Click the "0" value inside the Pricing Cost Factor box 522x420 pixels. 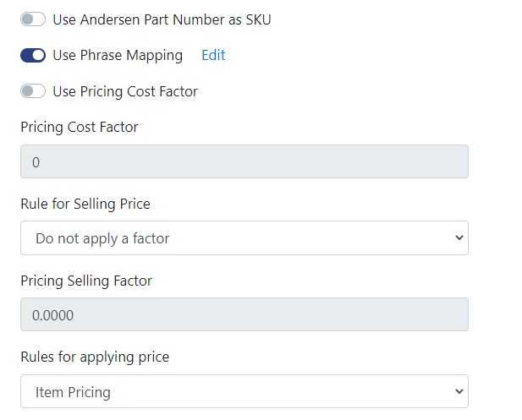pyautogui.click(x=36, y=162)
